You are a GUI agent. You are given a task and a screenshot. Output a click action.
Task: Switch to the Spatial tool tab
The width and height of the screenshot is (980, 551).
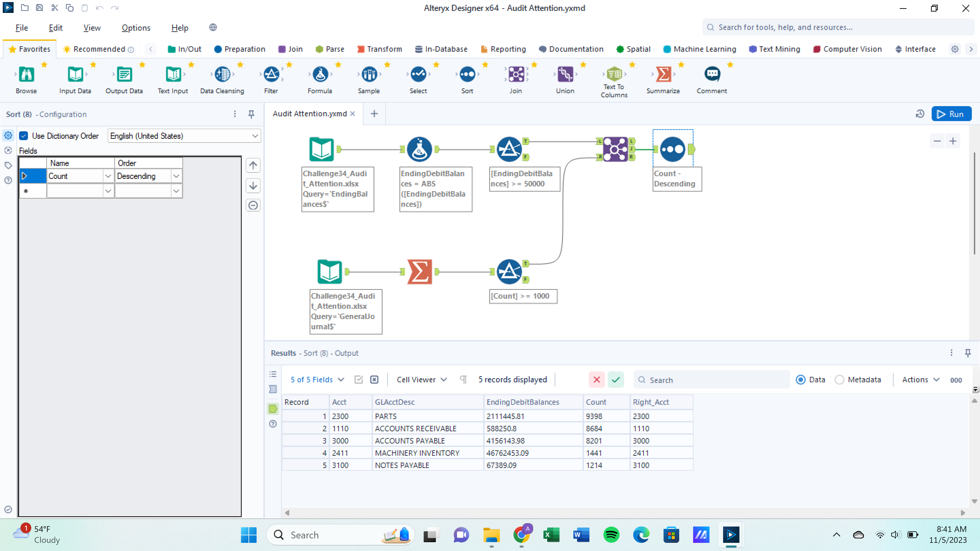click(x=633, y=49)
